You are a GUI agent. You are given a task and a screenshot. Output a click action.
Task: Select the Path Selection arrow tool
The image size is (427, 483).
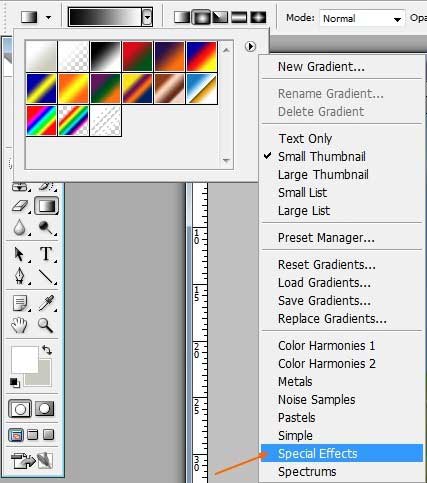tap(19, 254)
